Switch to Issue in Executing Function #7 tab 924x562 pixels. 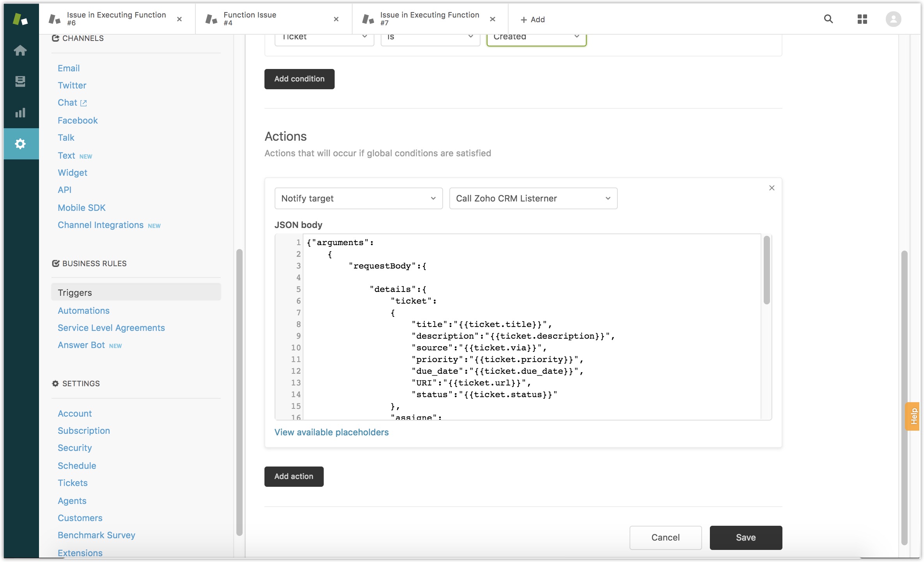(x=429, y=19)
